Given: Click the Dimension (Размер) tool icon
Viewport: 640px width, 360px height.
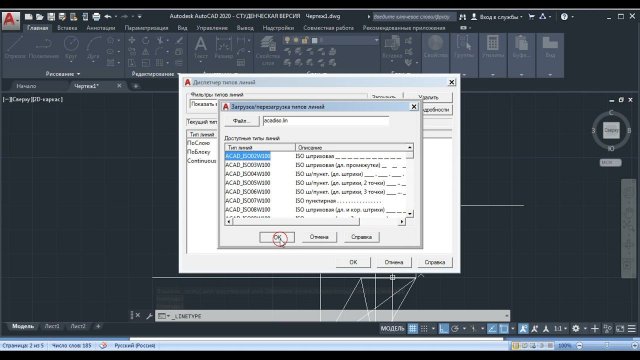Looking at the screenshot, I should (224, 44).
